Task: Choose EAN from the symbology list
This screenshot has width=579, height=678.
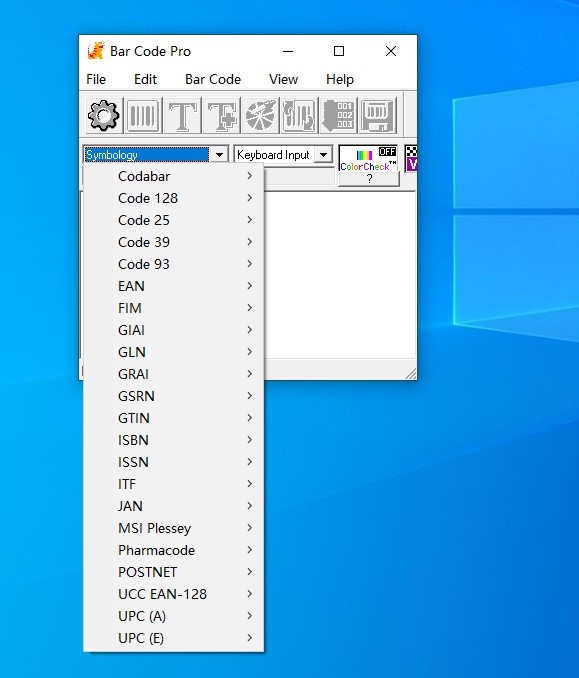Action: click(173, 286)
